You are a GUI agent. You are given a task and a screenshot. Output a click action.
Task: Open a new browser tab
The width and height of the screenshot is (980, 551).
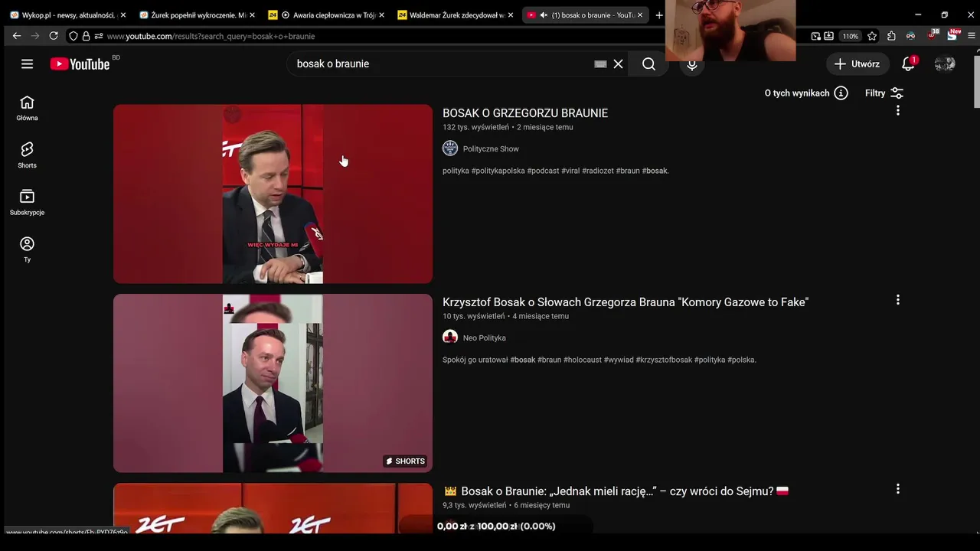click(x=659, y=15)
